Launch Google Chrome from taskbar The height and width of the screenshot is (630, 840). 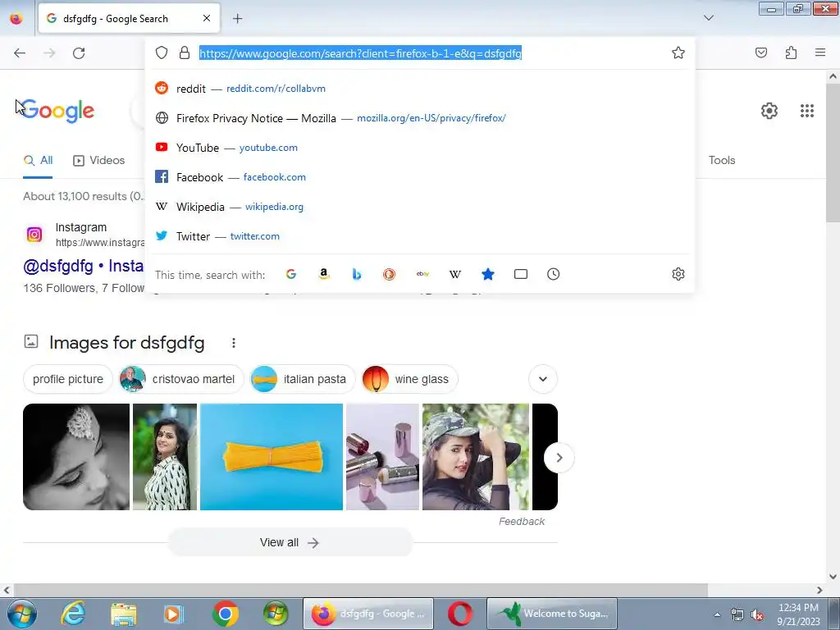pyautogui.click(x=225, y=614)
